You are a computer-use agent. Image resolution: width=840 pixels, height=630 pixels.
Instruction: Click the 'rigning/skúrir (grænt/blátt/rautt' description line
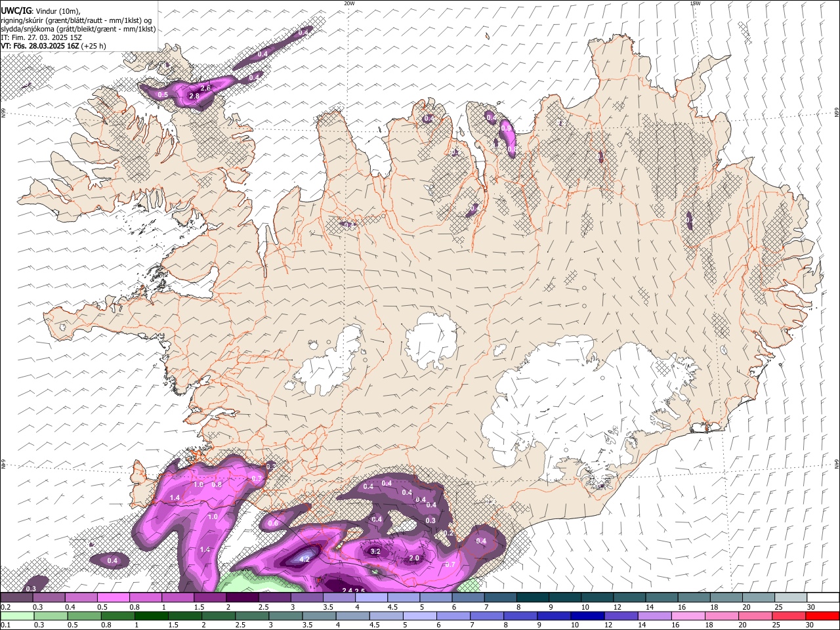[77, 20]
